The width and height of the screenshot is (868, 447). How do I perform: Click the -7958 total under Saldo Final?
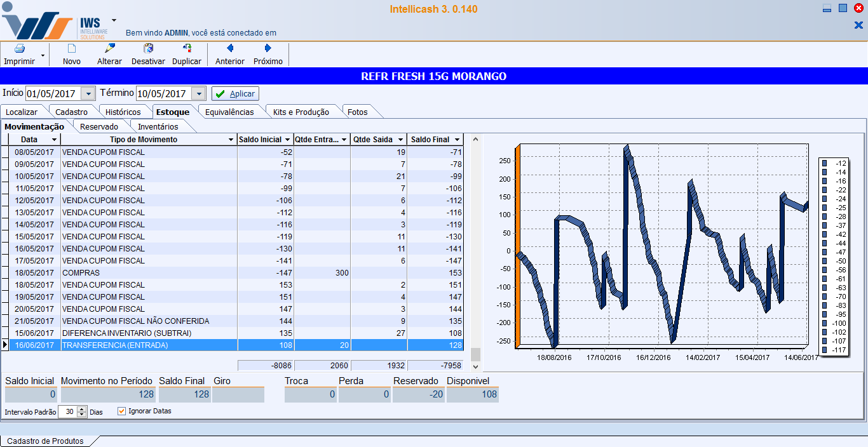pos(435,366)
